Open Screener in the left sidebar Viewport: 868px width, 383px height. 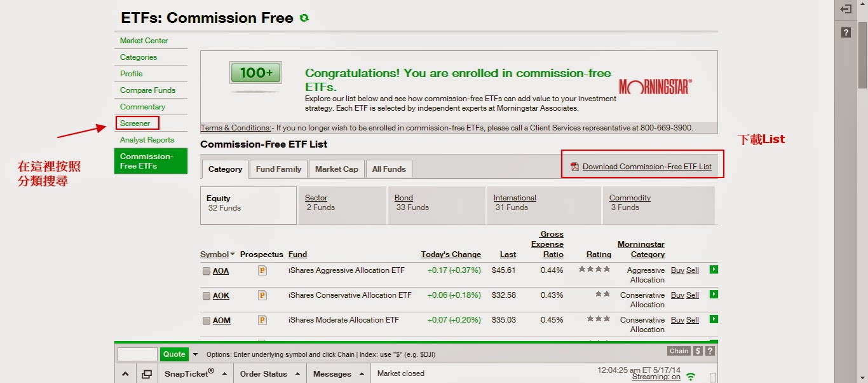(135, 123)
